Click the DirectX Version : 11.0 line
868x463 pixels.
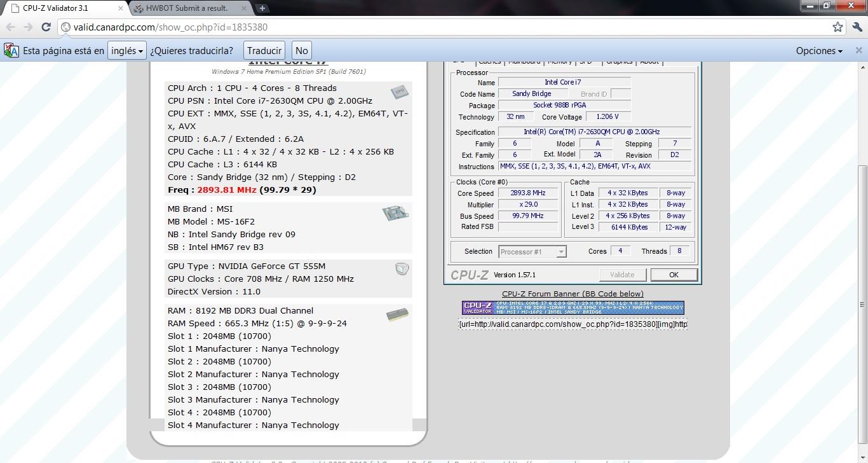coord(214,291)
